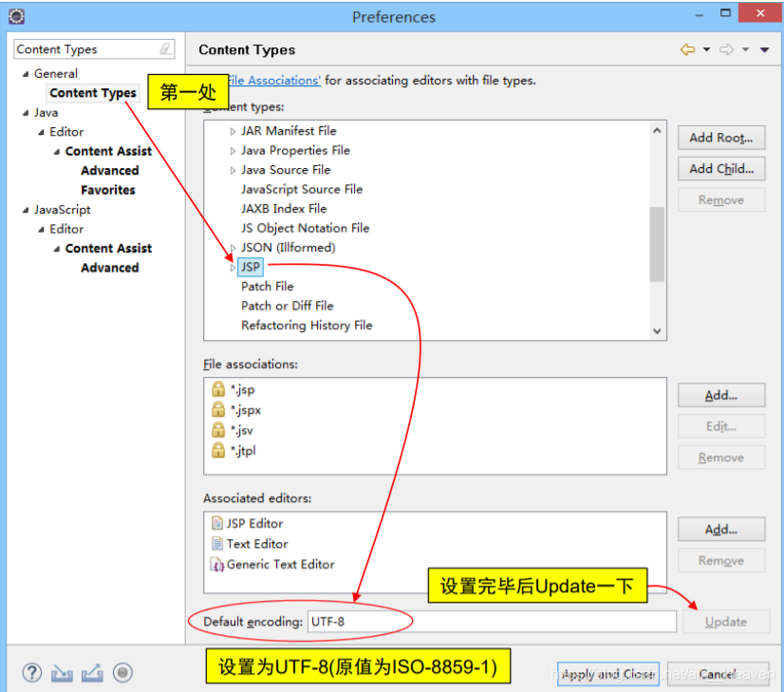Click the Cancel button
Image resolution: width=784 pixels, height=692 pixels.
click(718, 674)
